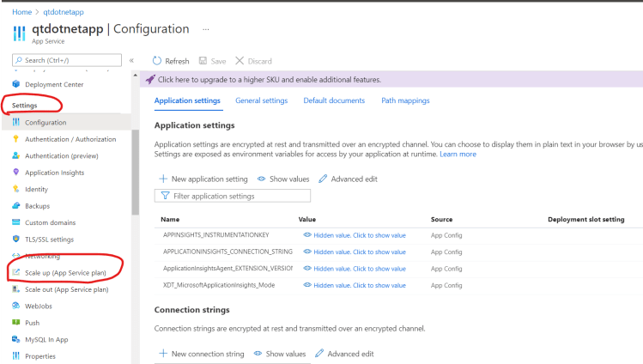Click Deployment slot setting column header

(586, 219)
